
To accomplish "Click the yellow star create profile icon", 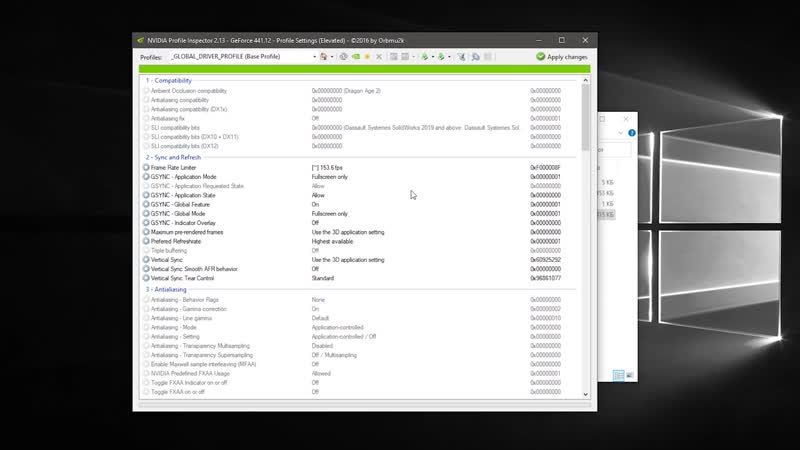I will [367, 57].
